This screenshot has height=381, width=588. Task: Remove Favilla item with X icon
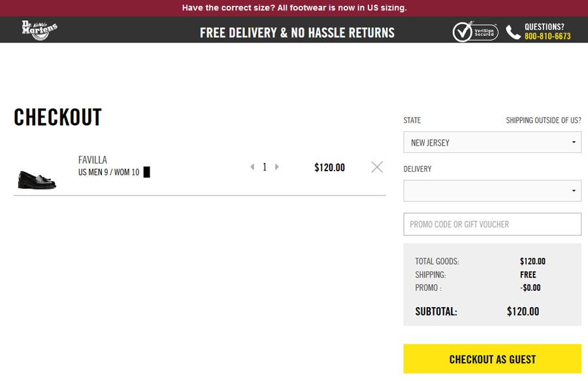point(377,167)
